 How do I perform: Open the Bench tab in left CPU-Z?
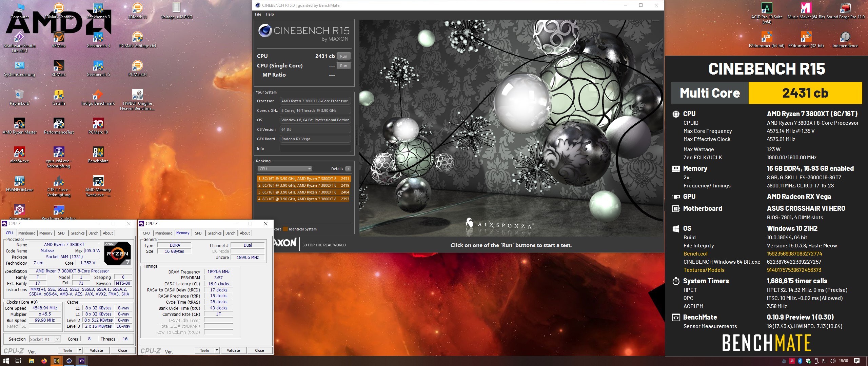(x=93, y=233)
